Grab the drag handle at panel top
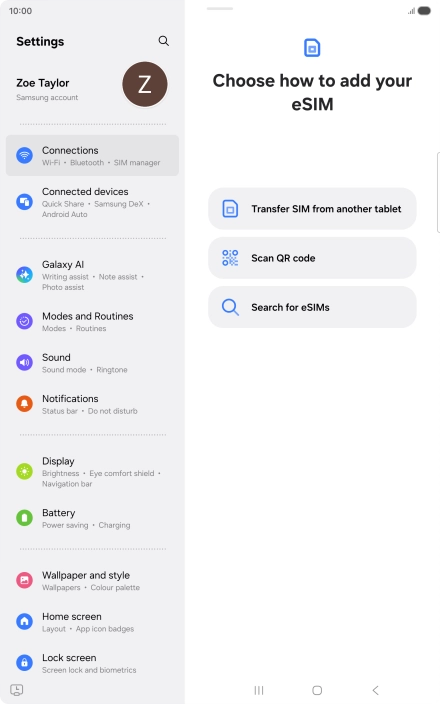440x704 pixels. [x=220, y=9]
